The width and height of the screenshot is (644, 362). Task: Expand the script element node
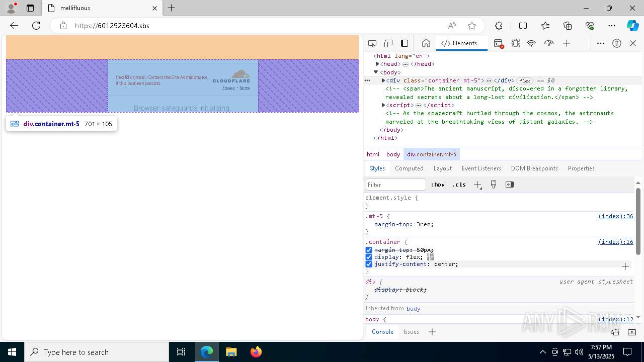pyautogui.click(x=383, y=105)
